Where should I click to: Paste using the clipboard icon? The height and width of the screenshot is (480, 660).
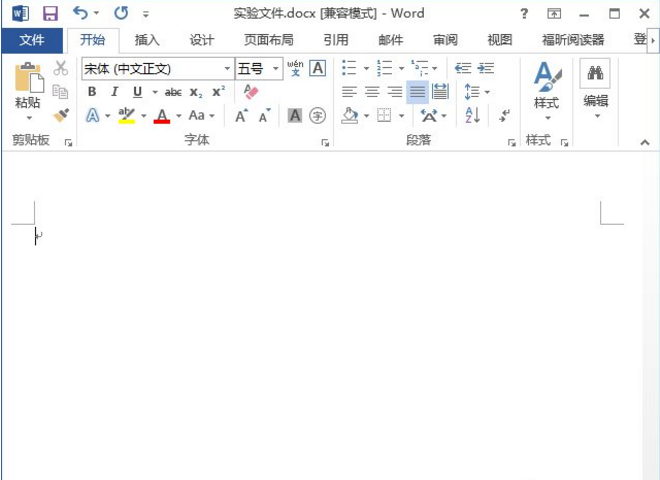coord(29,77)
